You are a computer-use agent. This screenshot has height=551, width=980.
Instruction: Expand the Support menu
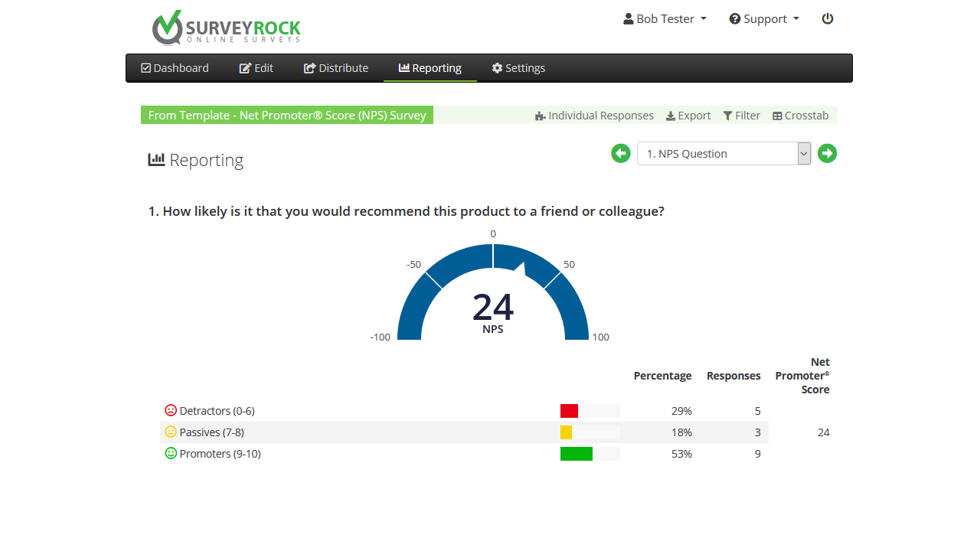point(764,18)
